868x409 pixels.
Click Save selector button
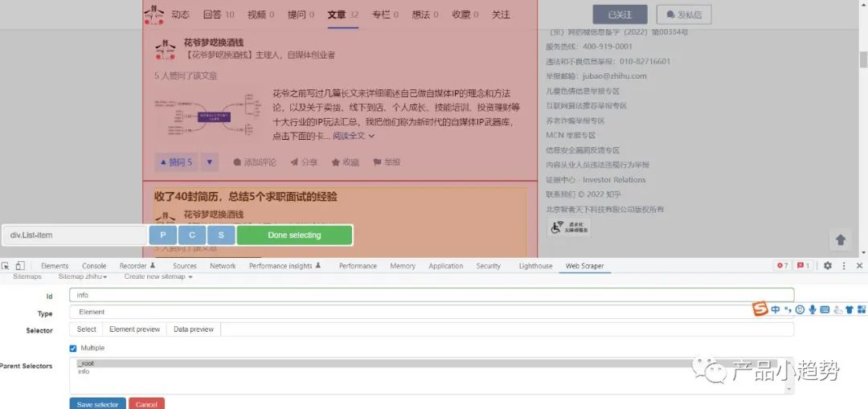97,404
